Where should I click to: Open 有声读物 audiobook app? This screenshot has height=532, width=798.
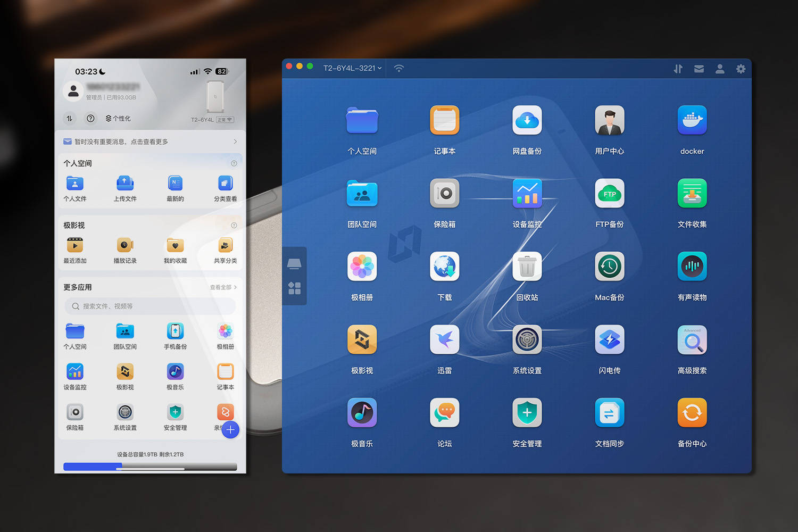[692, 267]
